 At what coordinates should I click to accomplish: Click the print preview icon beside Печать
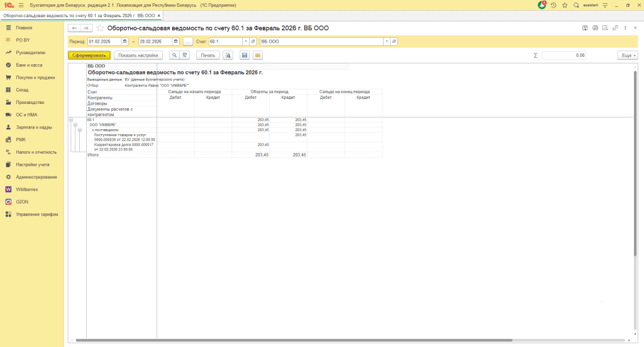[x=228, y=55]
